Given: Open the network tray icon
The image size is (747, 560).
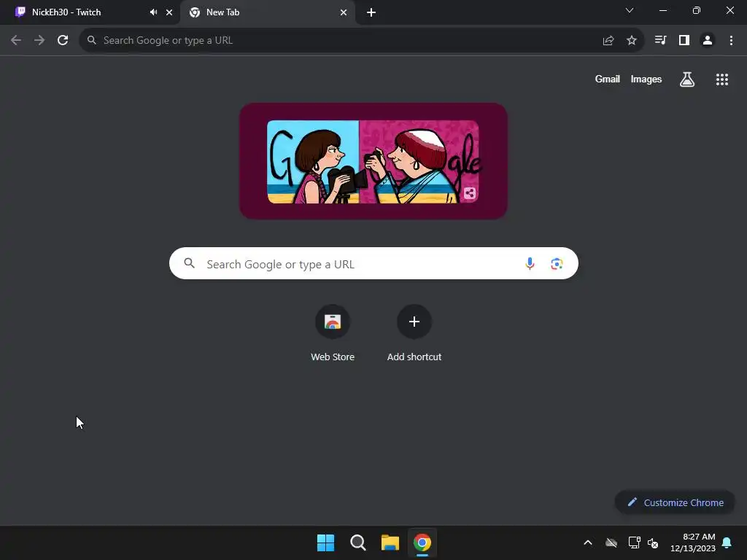Looking at the screenshot, I should coord(635,542).
